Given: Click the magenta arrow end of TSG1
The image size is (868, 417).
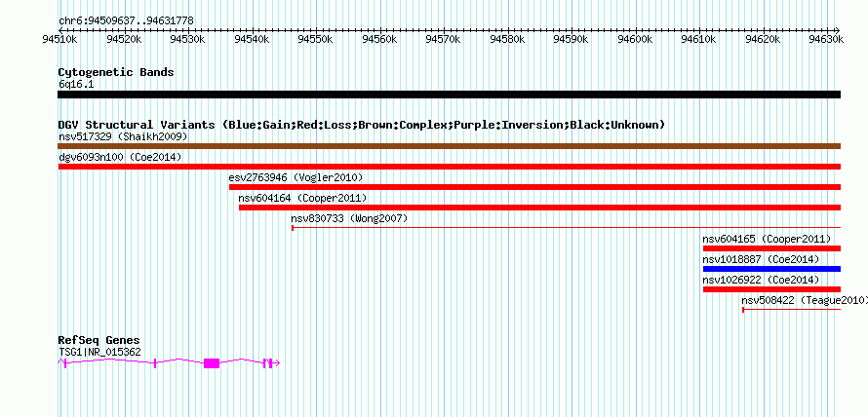Looking at the screenshot, I should point(276,362).
